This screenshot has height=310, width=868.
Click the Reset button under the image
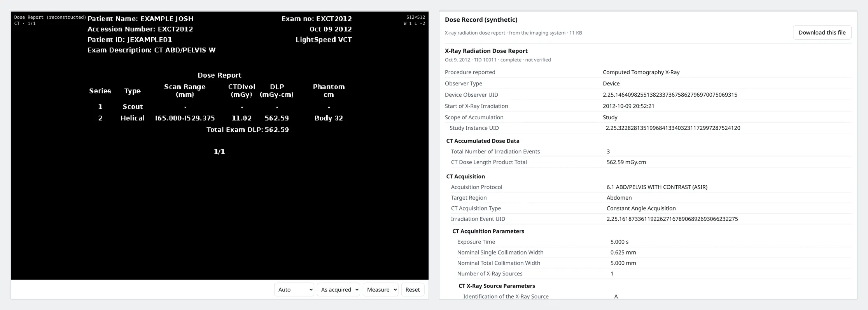pyautogui.click(x=413, y=289)
